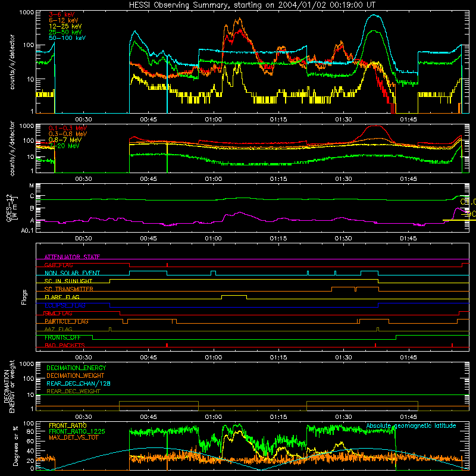Select the FRONTS_OFF flag label
This screenshot has height=476, width=476.
coord(62,337)
